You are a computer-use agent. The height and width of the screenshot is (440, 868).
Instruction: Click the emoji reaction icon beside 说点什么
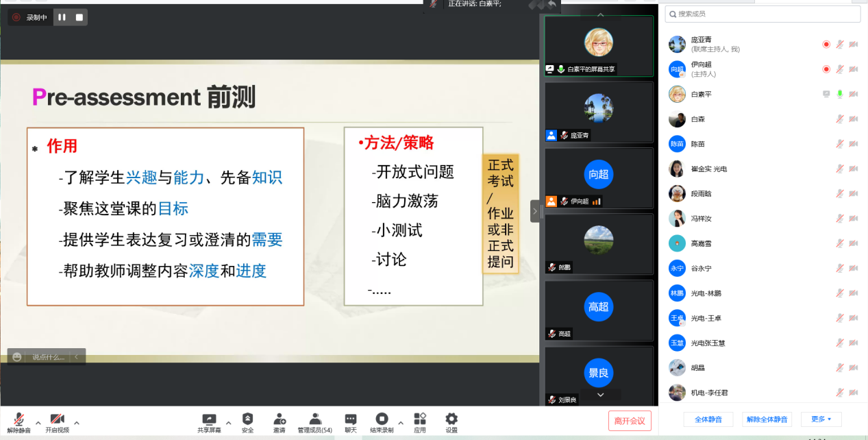coord(16,356)
